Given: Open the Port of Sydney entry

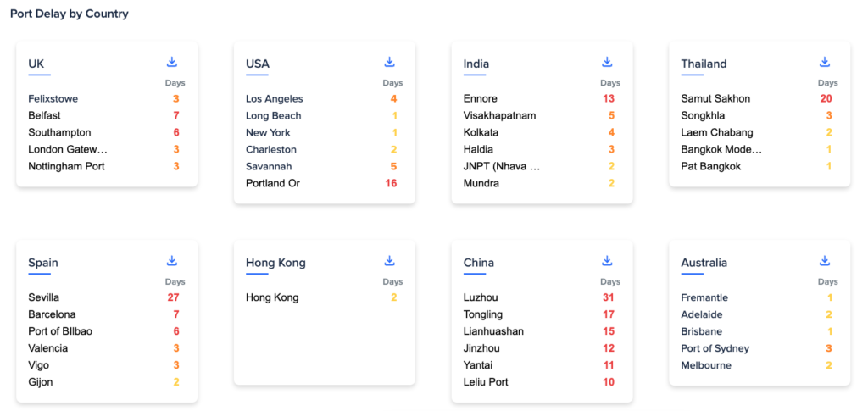Looking at the screenshot, I should 715,348.
